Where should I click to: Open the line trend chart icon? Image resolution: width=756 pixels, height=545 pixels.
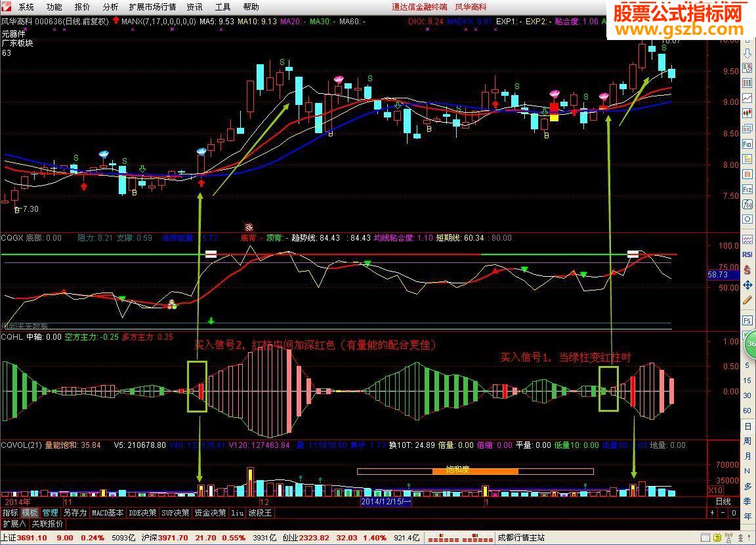[x=747, y=98]
